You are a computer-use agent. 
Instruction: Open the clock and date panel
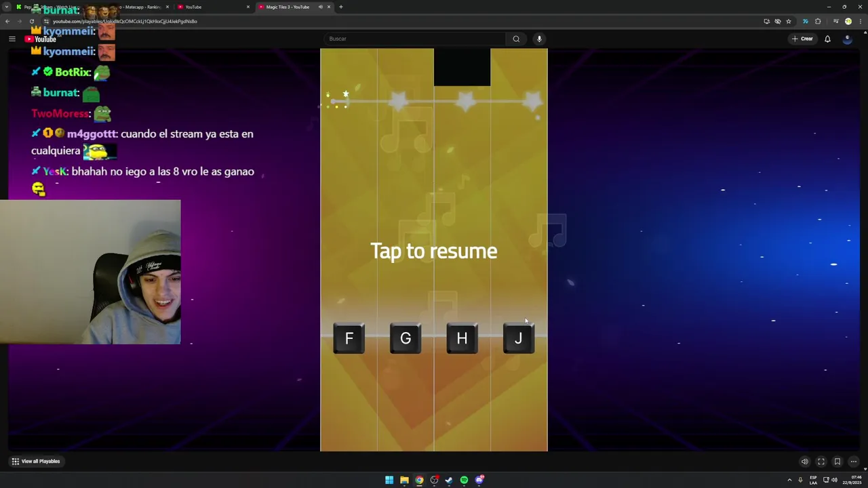coord(852,480)
